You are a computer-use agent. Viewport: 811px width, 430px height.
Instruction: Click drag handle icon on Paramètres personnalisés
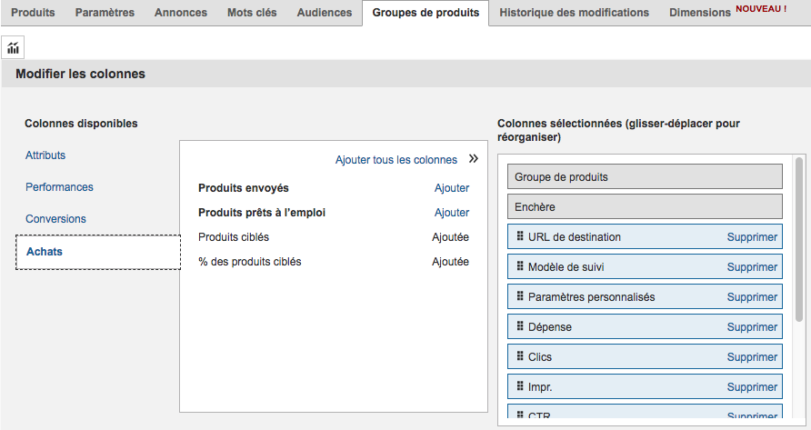pyautogui.click(x=520, y=297)
